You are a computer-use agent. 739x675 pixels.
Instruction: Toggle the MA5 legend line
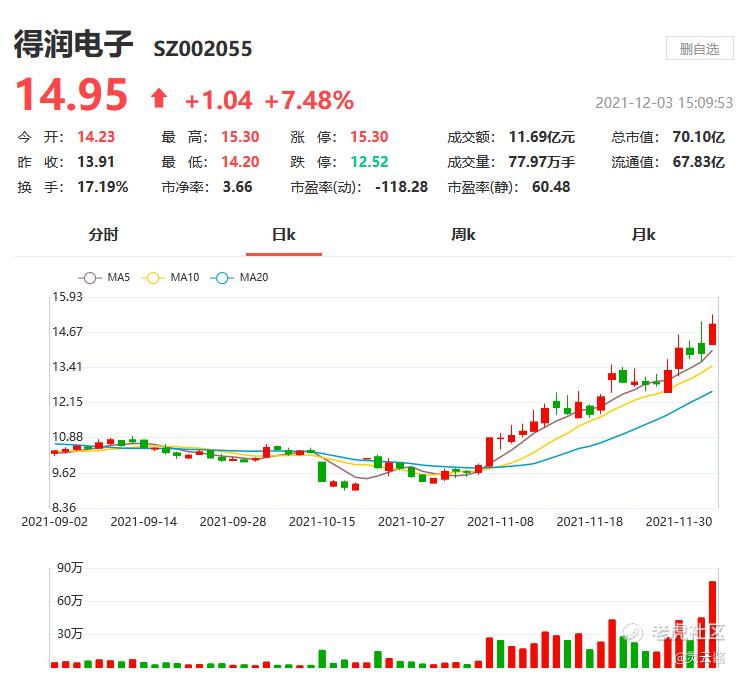coord(104,277)
